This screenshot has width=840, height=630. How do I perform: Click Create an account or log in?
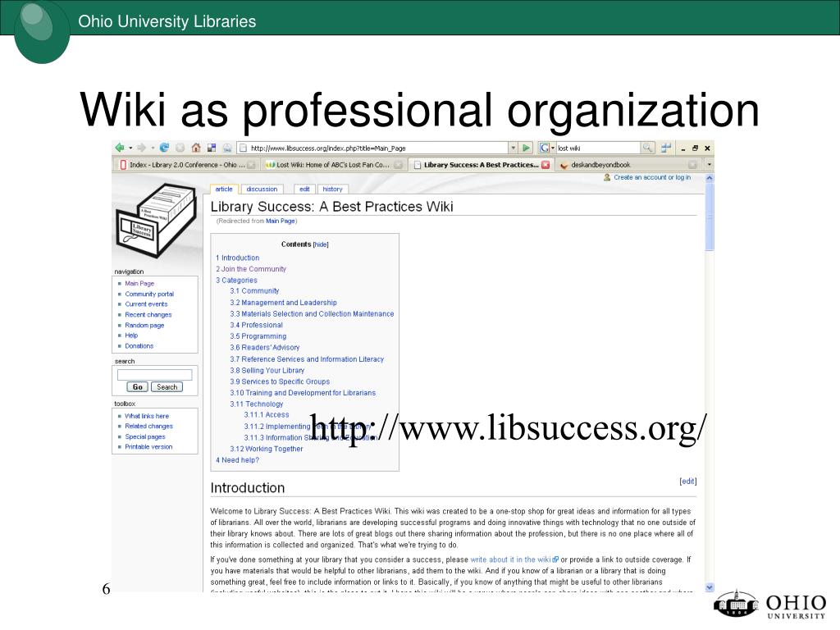pyautogui.click(x=652, y=177)
